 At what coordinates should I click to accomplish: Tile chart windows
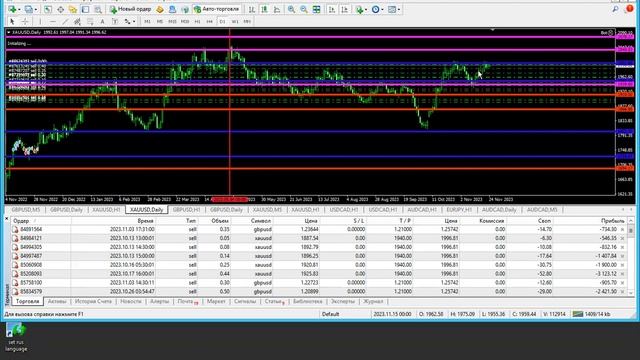click(316, 9)
